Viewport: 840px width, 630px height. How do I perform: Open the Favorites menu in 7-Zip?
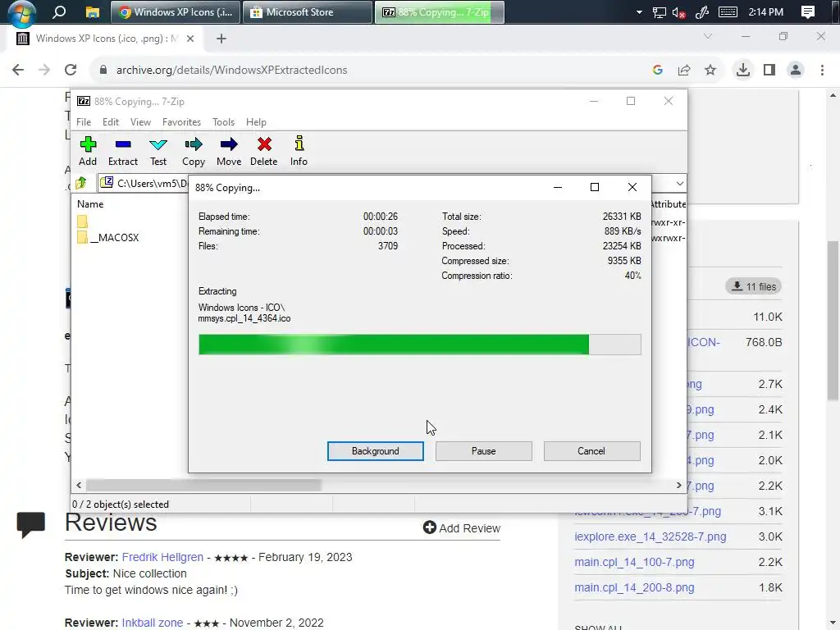click(x=181, y=122)
